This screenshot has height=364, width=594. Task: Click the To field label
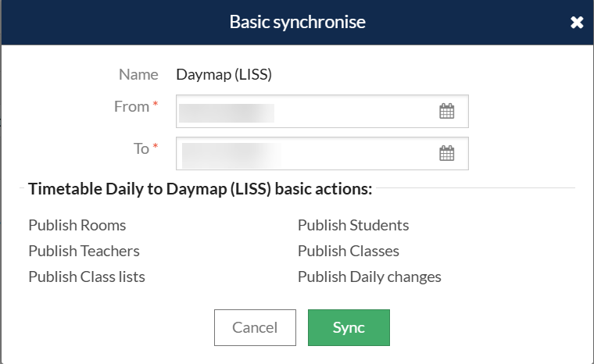point(141,148)
